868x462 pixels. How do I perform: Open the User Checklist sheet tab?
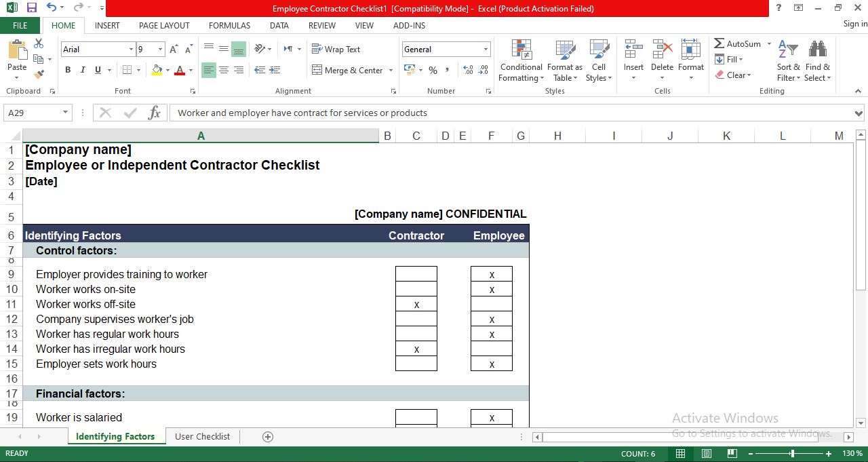202,436
